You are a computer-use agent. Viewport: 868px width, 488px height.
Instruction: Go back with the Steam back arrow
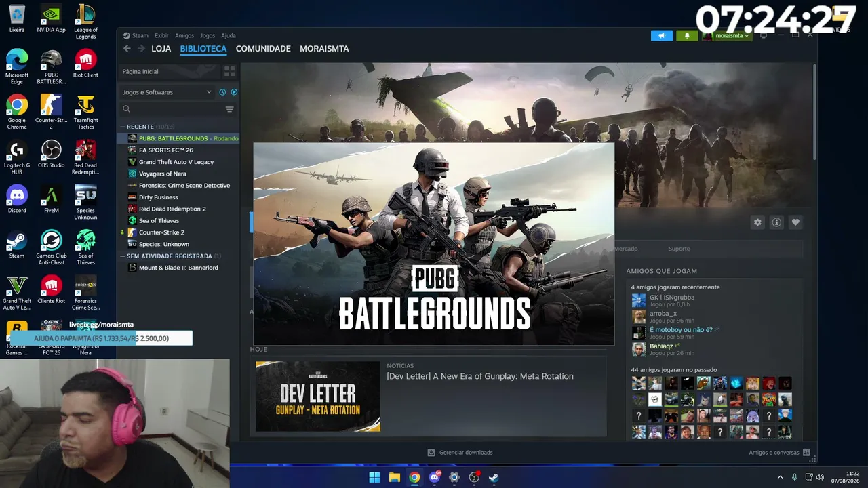[127, 49]
